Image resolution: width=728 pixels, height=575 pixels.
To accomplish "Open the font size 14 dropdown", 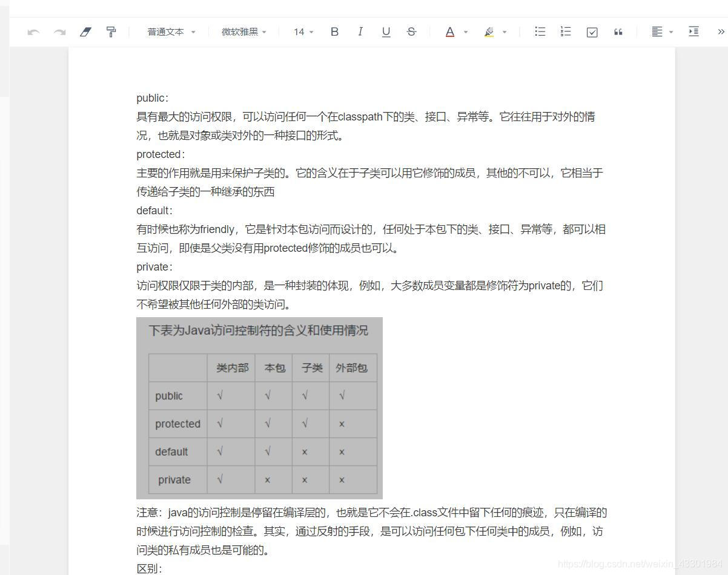I will click(x=303, y=32).
